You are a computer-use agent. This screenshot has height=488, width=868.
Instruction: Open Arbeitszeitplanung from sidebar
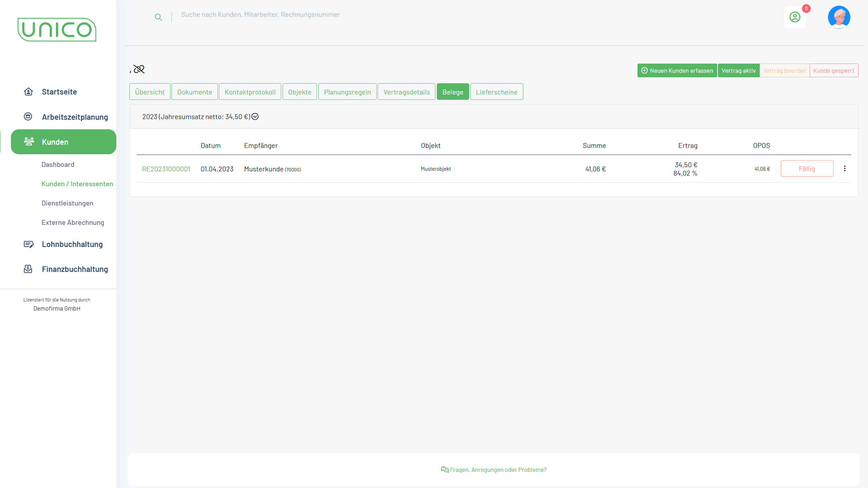[75, 117]
